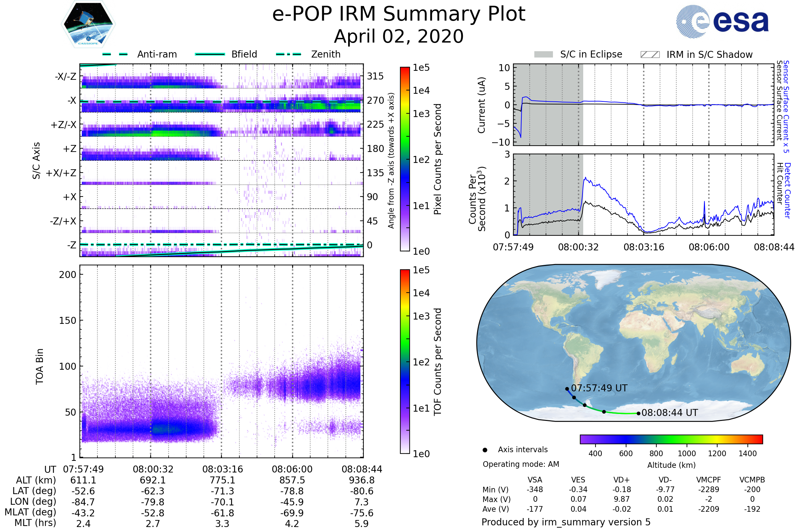
Task: Click the VMCPF column header in voltage table
Action: click(709, 480)
